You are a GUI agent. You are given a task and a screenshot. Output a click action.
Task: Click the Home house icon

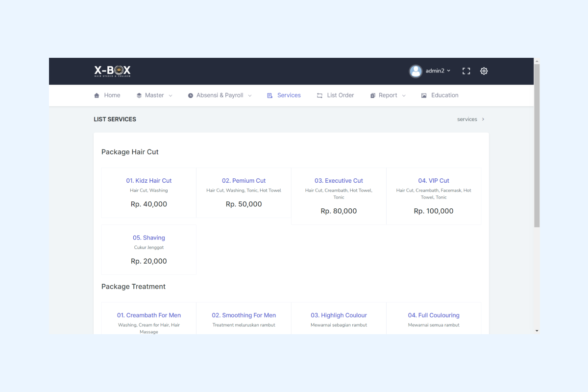(x=97, y=96)
